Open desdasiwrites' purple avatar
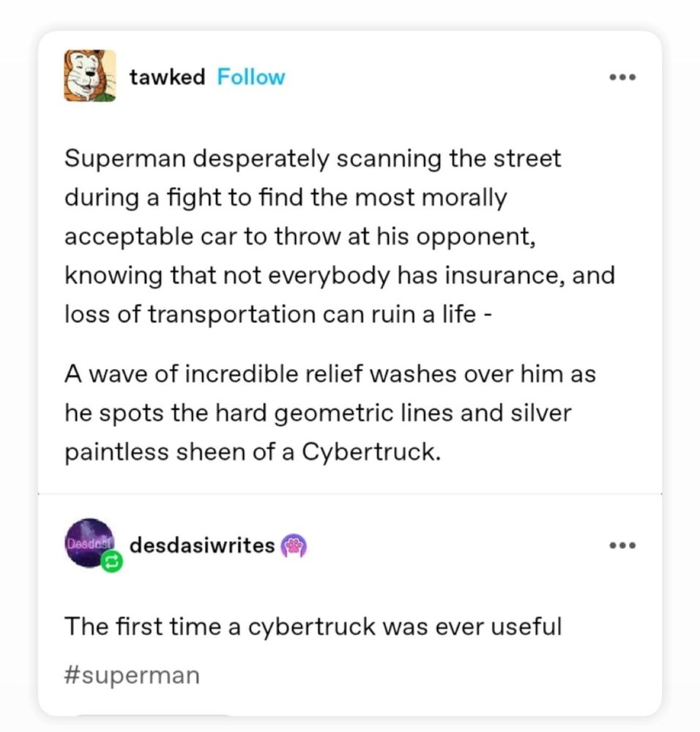700x732 pixels. pos(88,545)
